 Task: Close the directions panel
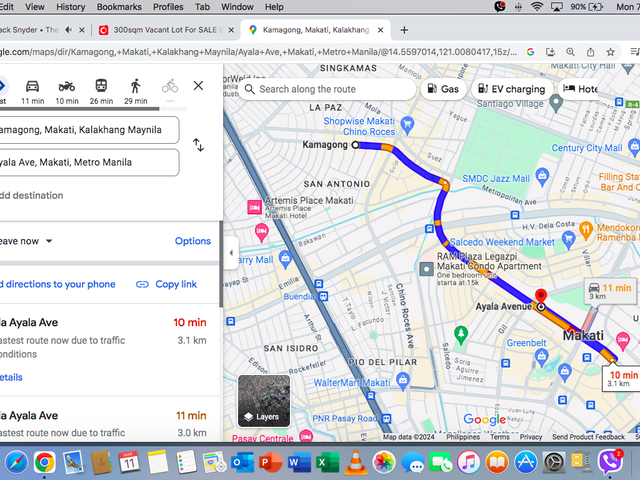pos(198,86)
